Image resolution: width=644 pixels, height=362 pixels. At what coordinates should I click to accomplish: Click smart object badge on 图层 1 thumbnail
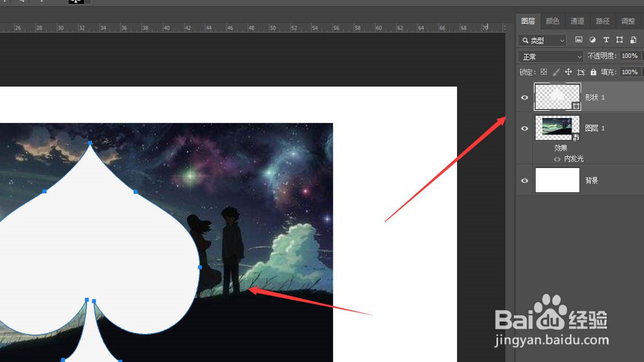point(576,137)
